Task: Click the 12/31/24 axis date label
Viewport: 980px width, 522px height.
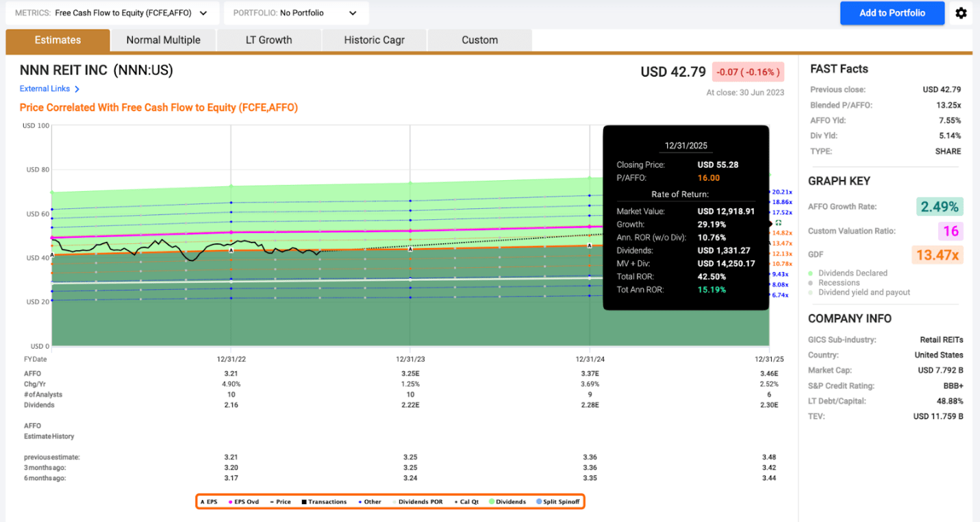Action: click(x=590, y=359)
